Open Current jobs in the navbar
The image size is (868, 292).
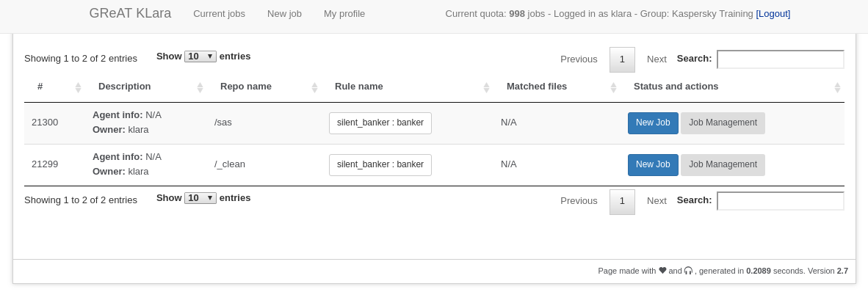pyautogui.click(x=220, y=14)
